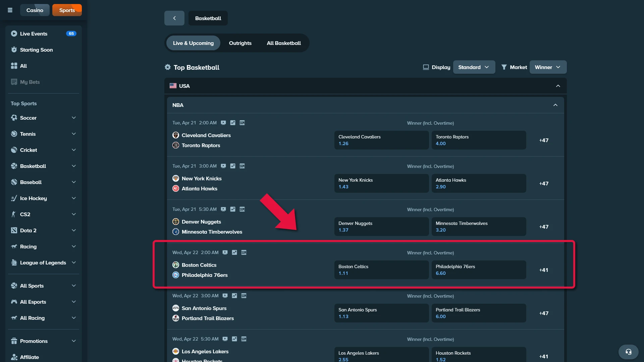This screenshot has height=362, width=644.
Task: Open My Bets via its receipt icon
Action: point(14,82)
